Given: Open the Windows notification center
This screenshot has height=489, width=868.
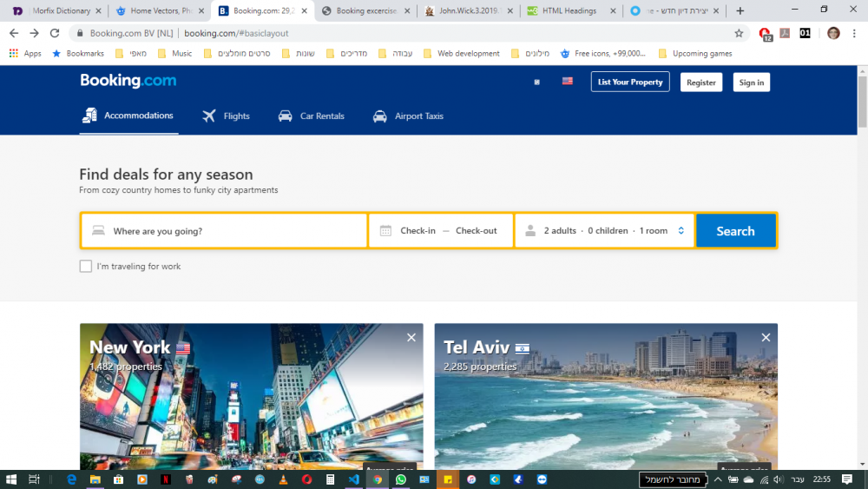Looking at the screenshot, I should click(847, 479).
